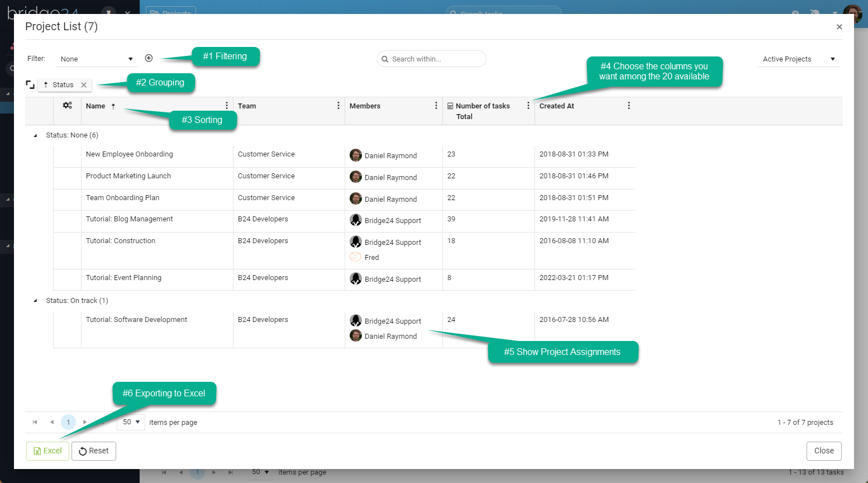Click the expand/collapse all groups icon
This screenshot has height=483, width=868.
pos(30,85)
